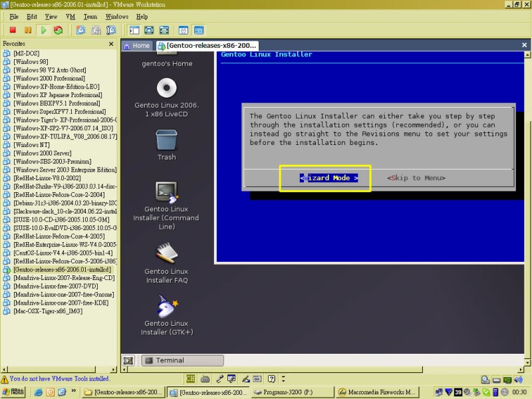Select [Mandriva-Linux-free-2007-DVD] in Favorites
The image size is (532, 399).
[x=56, y=287]
